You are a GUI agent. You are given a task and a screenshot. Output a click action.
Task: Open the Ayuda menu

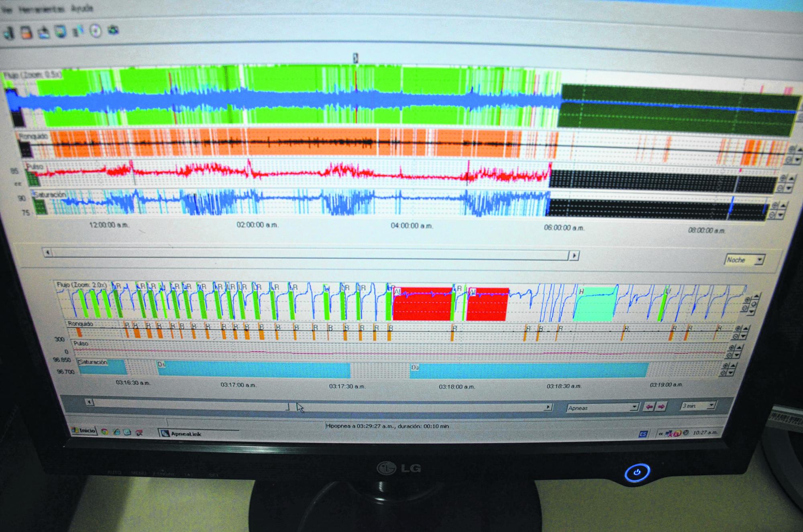pyautogui.click(x=82, y=8)
